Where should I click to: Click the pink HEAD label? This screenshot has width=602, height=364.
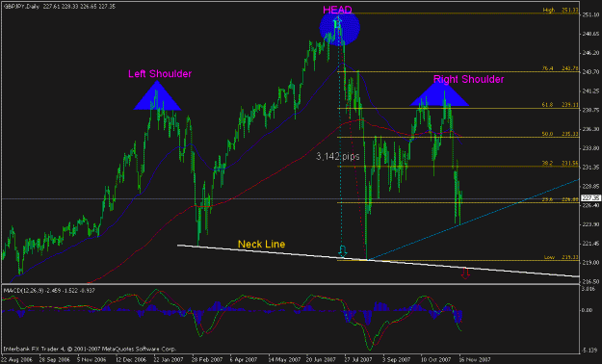[337, 10]
